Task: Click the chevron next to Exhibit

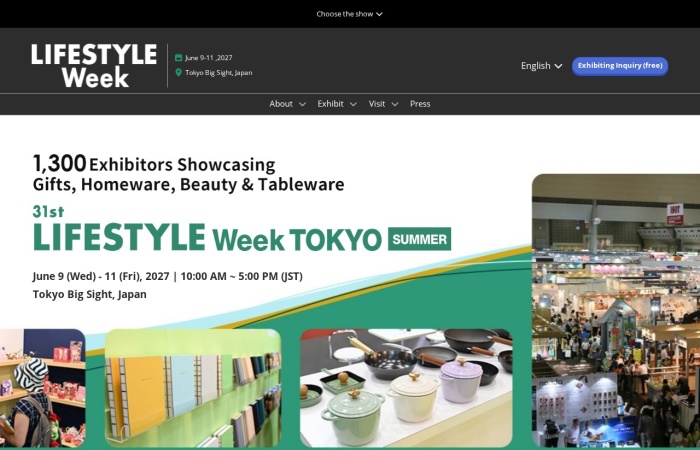Action: (353, 104)
